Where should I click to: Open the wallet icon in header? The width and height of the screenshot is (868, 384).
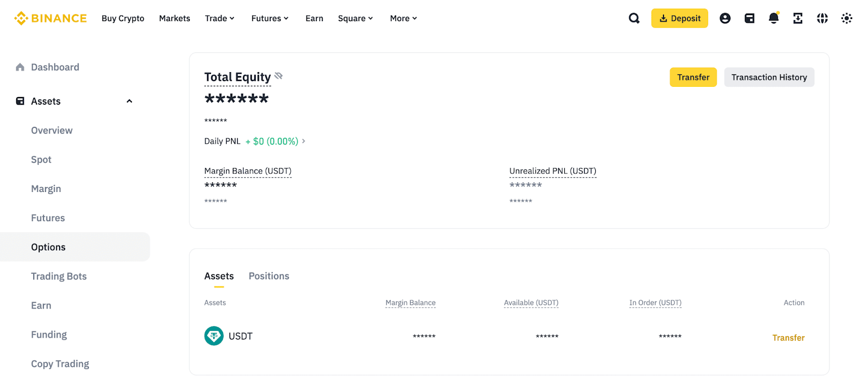click(x=749, y=18)
